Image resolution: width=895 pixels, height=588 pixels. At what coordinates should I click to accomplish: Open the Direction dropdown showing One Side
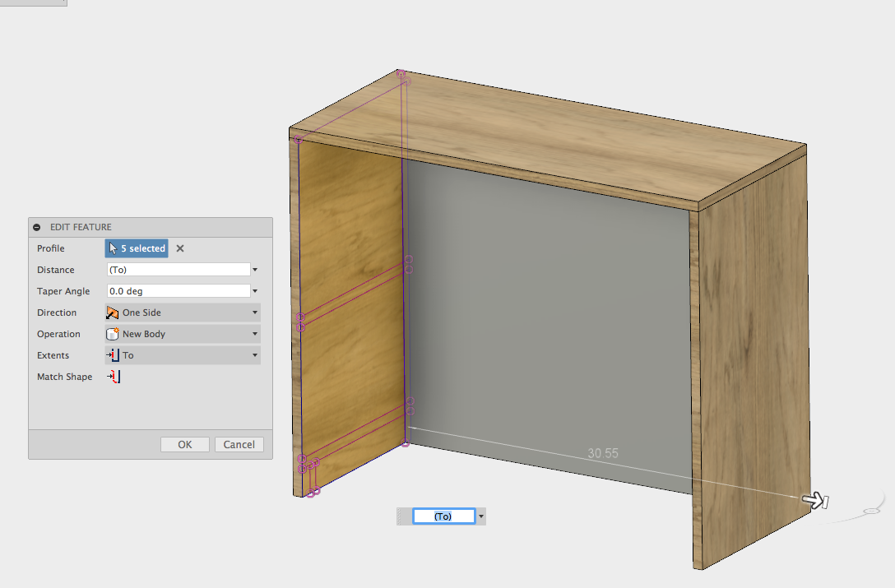[x=253, y=313]
